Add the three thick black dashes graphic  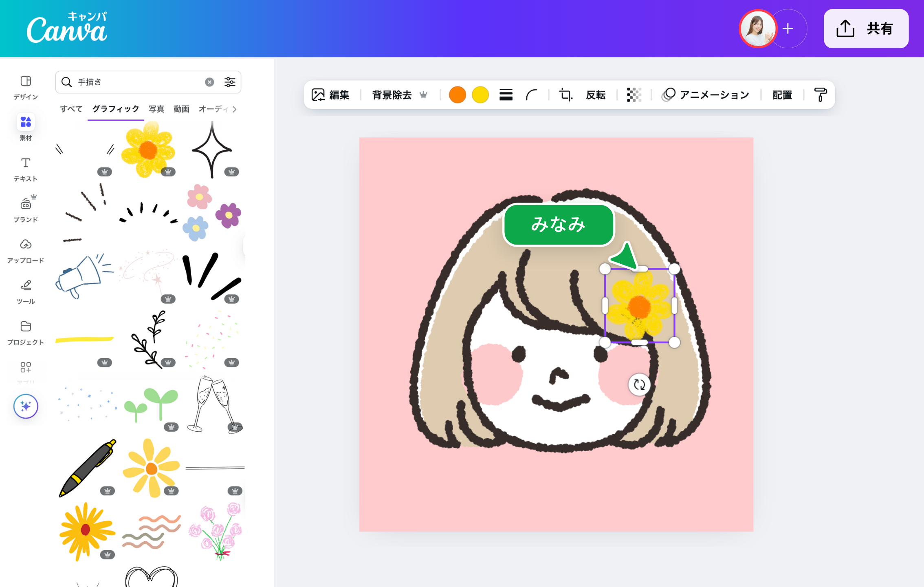212,276
